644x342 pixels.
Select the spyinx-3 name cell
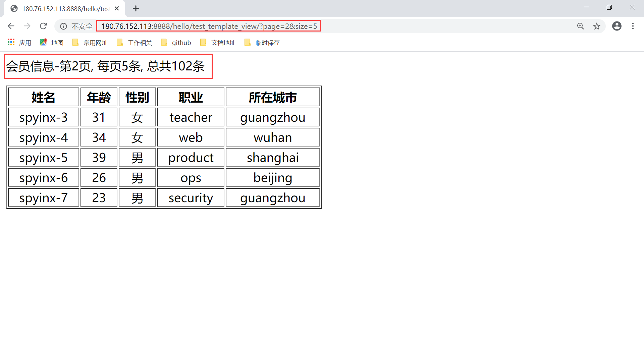tap(44, 117)
